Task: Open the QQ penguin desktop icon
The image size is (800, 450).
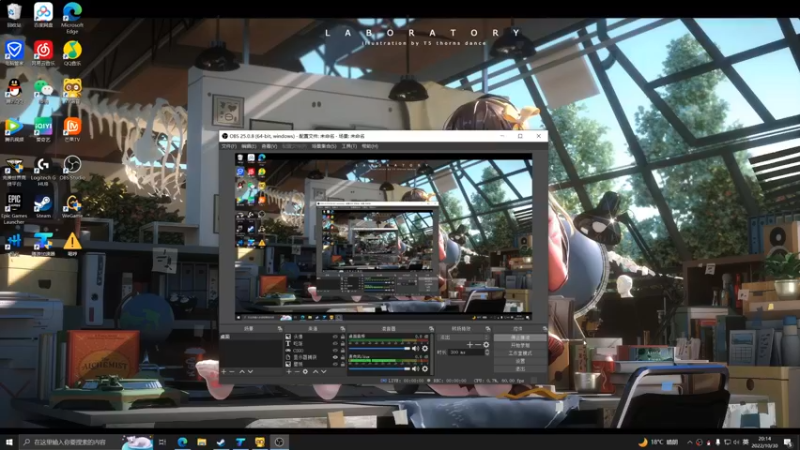Action: 14,91
